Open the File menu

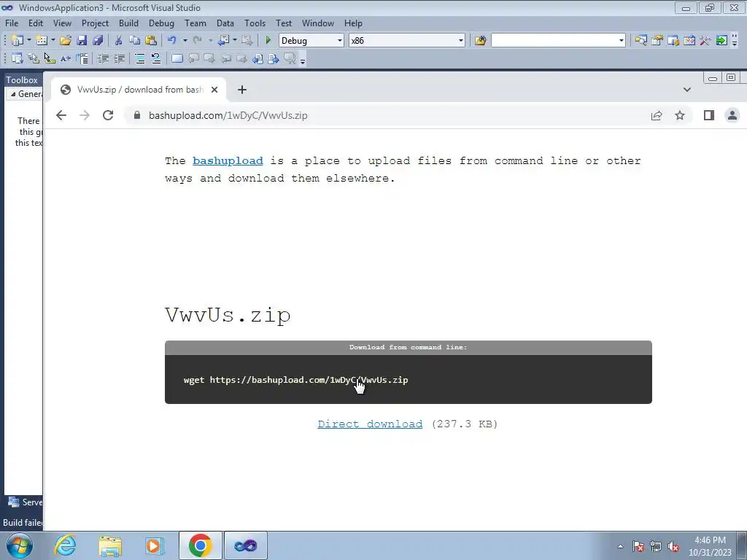click(12, 23)
